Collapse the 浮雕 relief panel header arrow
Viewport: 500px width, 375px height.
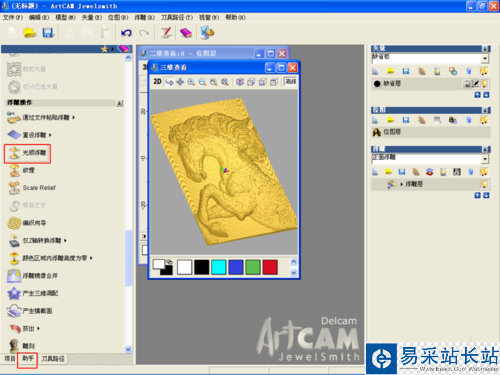pyautogui.click(x=486, y=149)
